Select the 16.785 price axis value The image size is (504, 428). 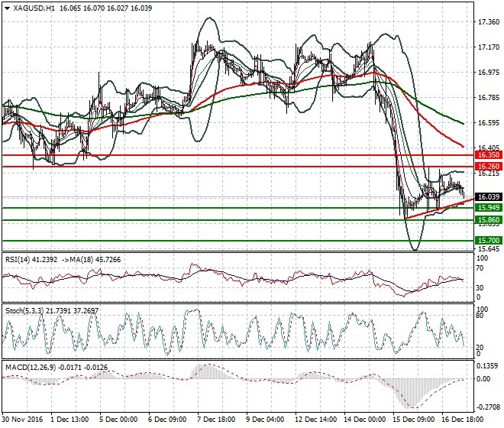click(489, 98)
